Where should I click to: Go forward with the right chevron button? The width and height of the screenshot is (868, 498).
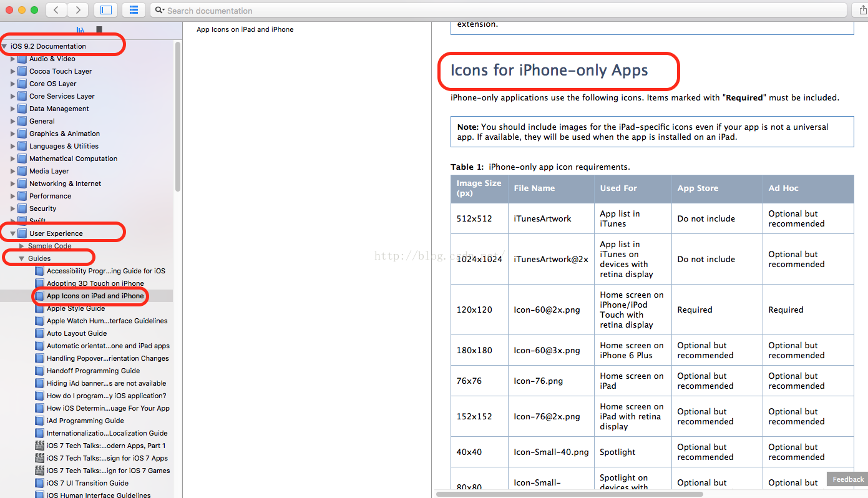[78, 10]
